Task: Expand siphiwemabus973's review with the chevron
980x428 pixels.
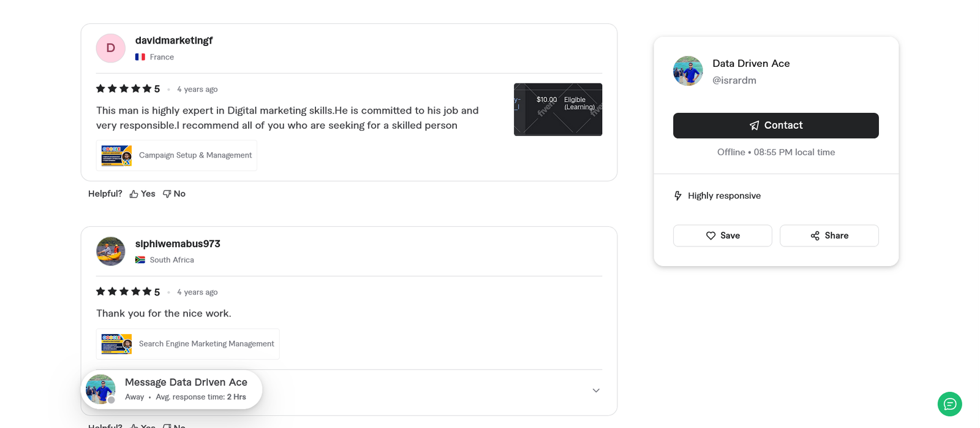Action: [x=595, y=390]
